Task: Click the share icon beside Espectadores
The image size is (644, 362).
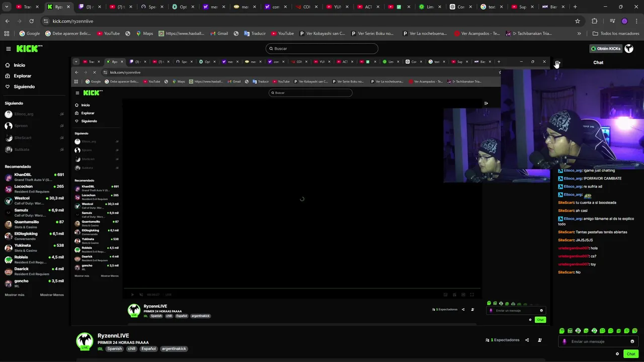Action: [x=527, y=340]
